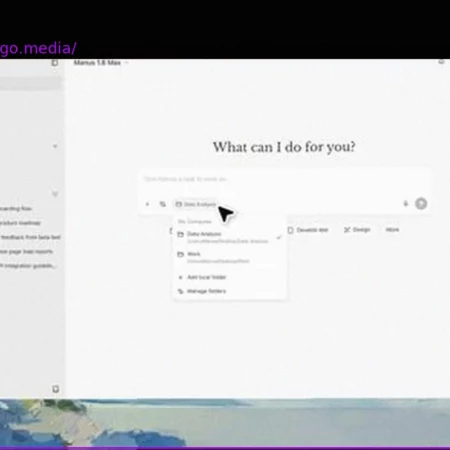Click the plus icon before Add local folder

pyautogui.click(x=181, y=277)
